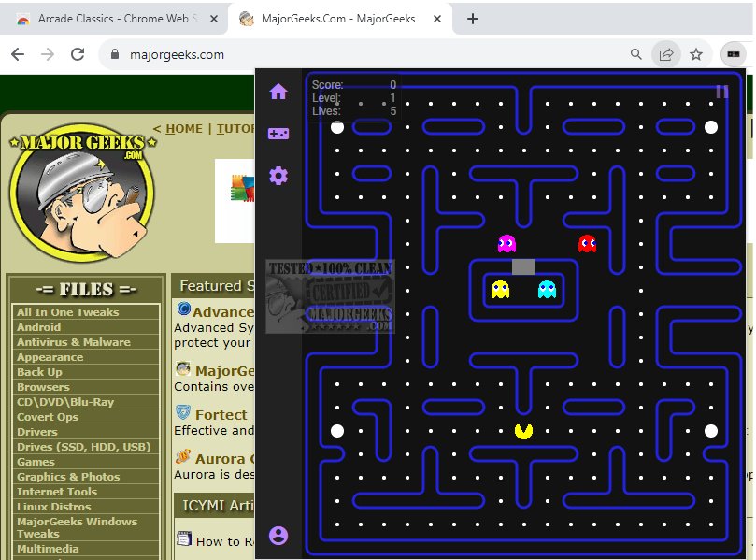Open the Android files category

86,326
